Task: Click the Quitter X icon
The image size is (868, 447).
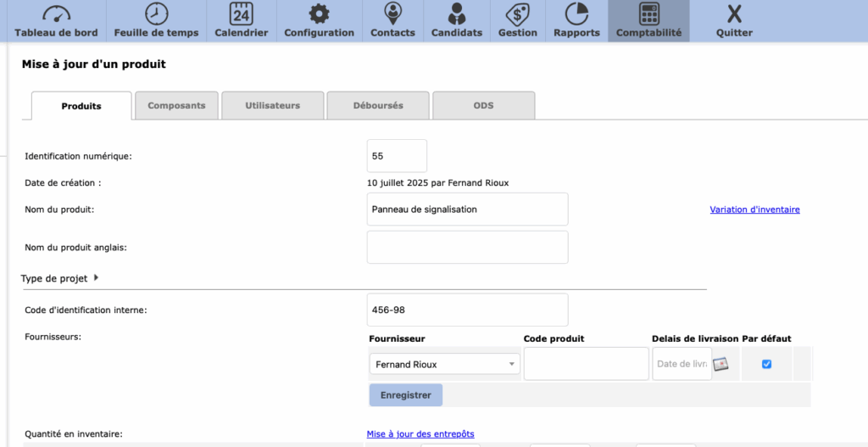Action: [734, 14]
